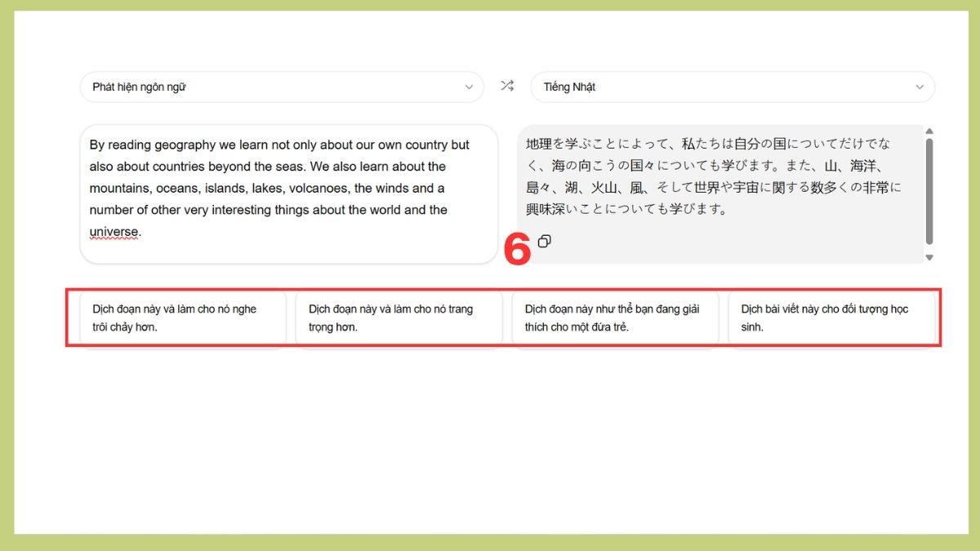980x551 pixels.
Task: Click the output scrollbar's down arrow
Action: (x=929, y=258)
